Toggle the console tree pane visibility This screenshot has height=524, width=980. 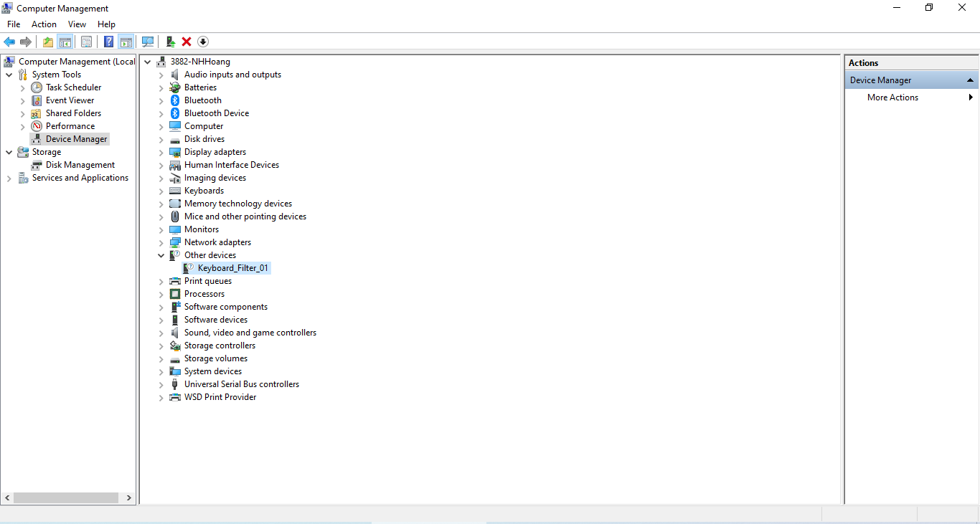(66, 41)
